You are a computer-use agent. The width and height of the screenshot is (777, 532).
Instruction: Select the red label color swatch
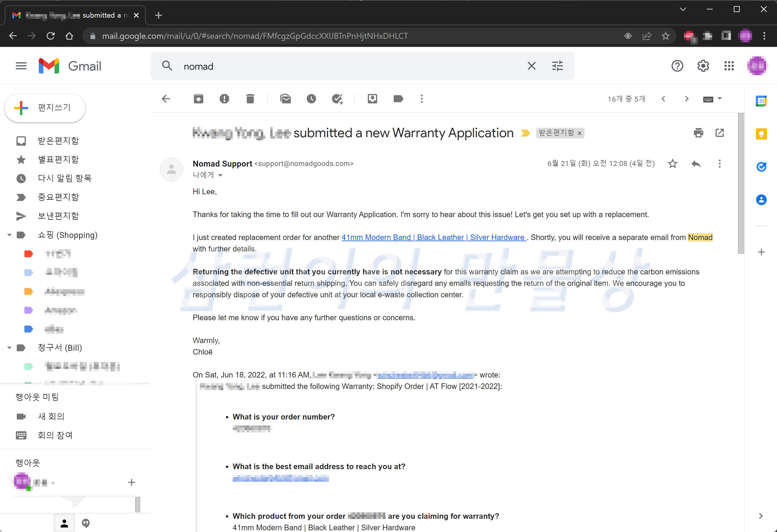pos(29,254)
